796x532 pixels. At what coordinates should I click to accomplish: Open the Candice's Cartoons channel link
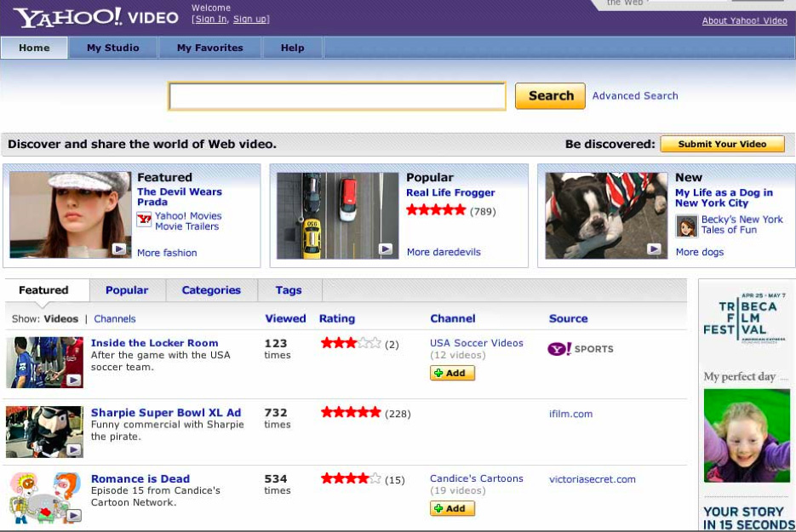coord(476,478)
